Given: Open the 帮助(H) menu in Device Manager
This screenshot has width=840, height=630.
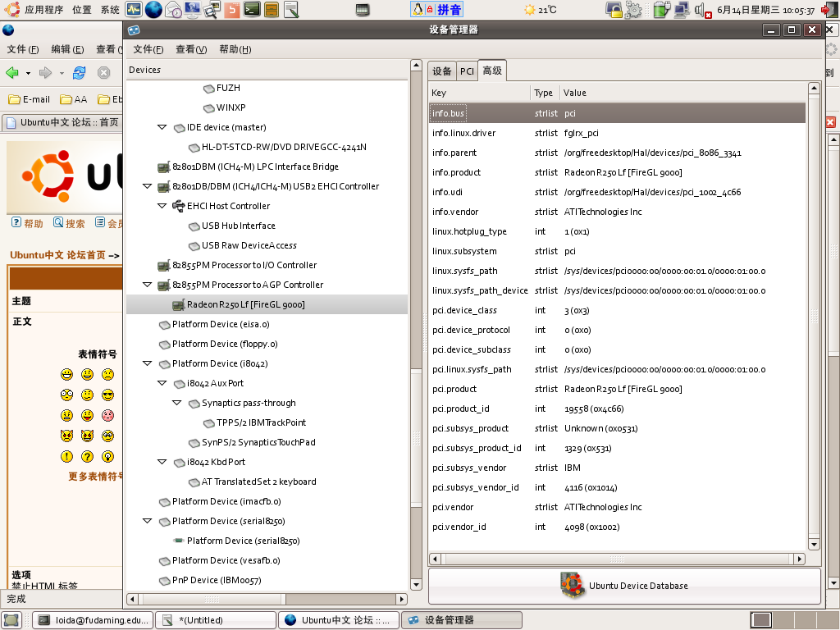Looking at the screenshot, I should coord(235,49).
